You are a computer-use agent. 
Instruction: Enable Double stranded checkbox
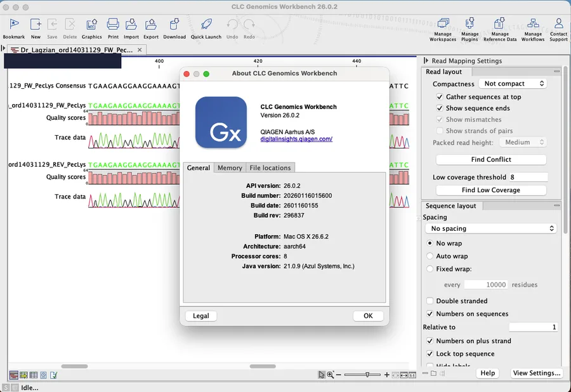click(430, 301)
